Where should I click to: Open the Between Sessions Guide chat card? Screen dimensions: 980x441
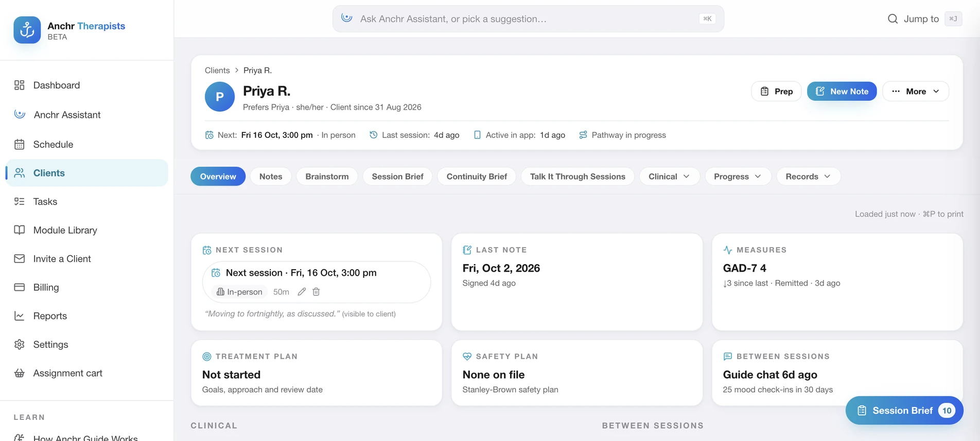point(837,373)
